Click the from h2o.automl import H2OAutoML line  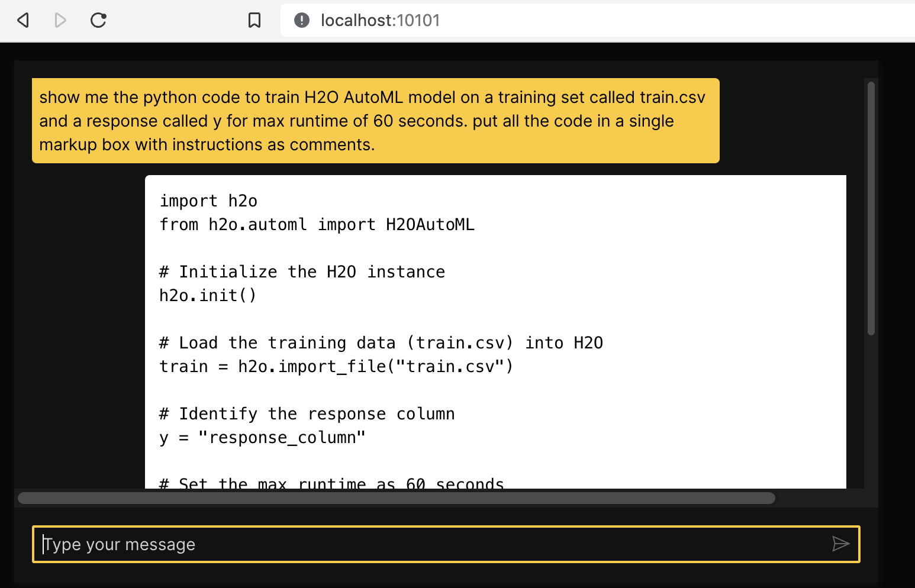[x=316, y=224]
